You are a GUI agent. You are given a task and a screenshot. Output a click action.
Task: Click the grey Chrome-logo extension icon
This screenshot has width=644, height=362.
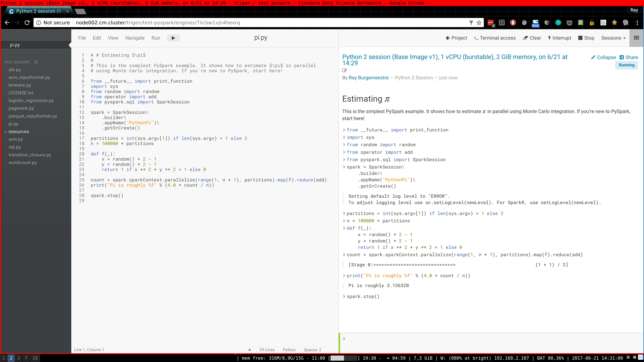coord(603,23)
